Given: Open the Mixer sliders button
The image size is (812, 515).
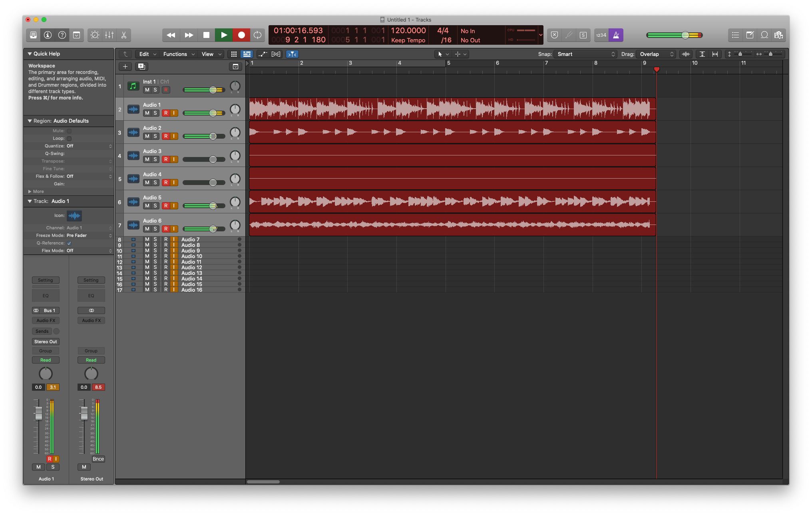Looking at the screenshot, I should click(109, 35).
